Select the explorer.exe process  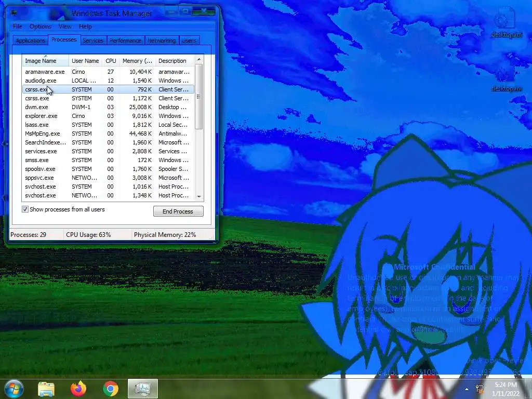tap(108, 116)
